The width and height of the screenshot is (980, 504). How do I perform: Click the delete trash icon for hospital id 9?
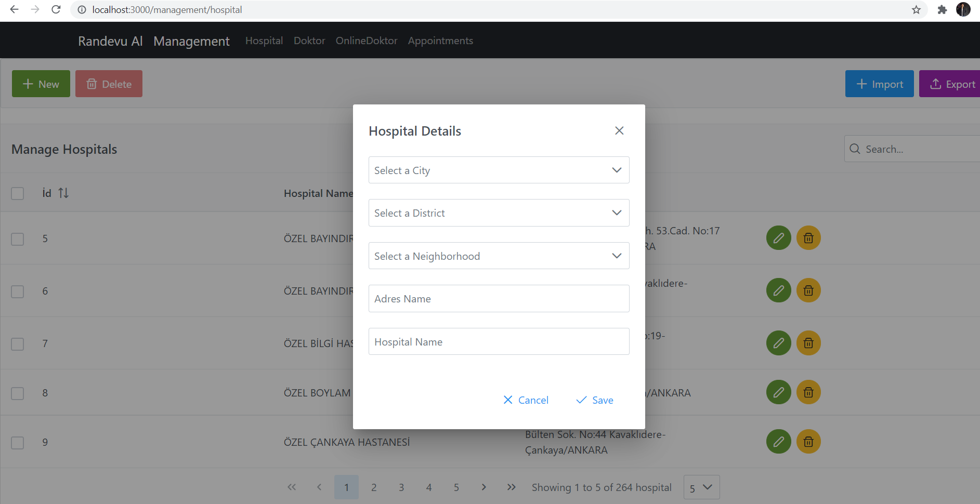click(808, 441)
